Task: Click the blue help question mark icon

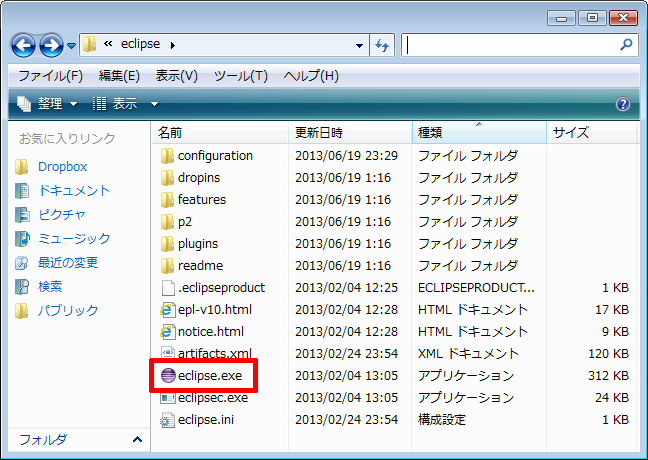Action: tap(623, 104)
